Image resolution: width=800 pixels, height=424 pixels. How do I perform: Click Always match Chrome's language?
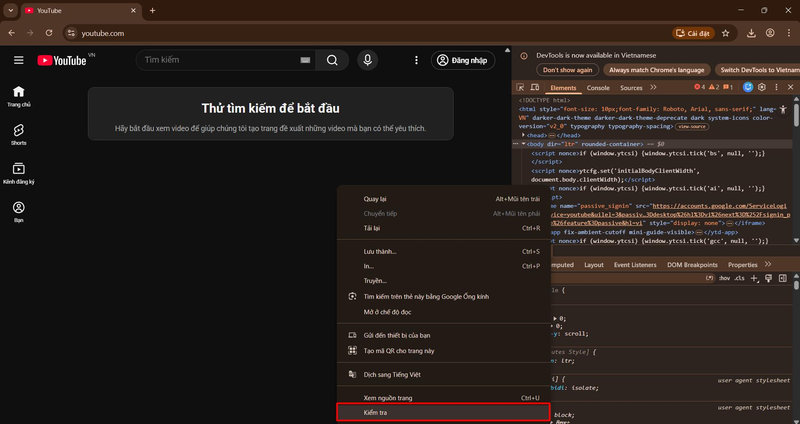(656, 70)
